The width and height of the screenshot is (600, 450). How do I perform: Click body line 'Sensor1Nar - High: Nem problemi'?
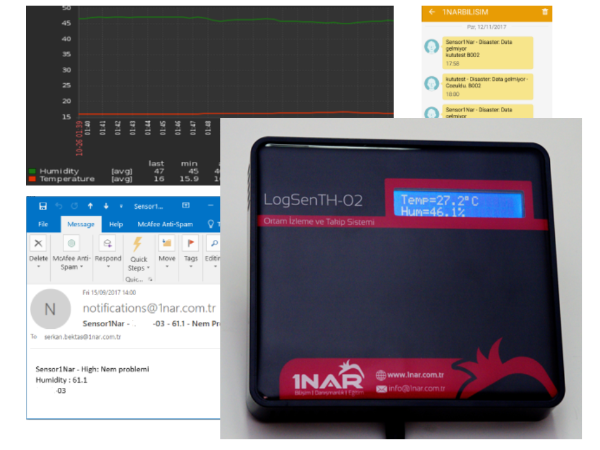(92, 369)
